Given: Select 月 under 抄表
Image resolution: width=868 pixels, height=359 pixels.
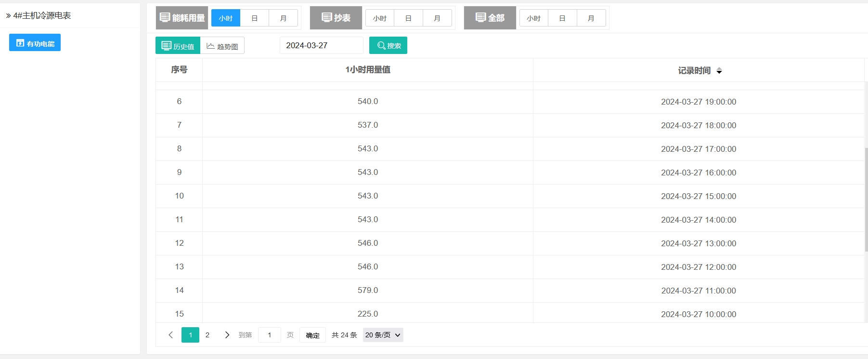Looking at the screenshot, I should (x=438, y=18).
